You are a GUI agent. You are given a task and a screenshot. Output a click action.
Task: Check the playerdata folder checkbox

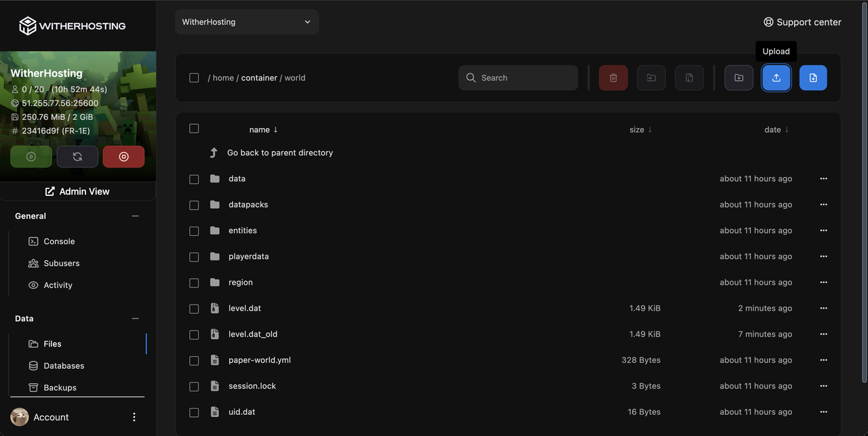coord(194,257)
